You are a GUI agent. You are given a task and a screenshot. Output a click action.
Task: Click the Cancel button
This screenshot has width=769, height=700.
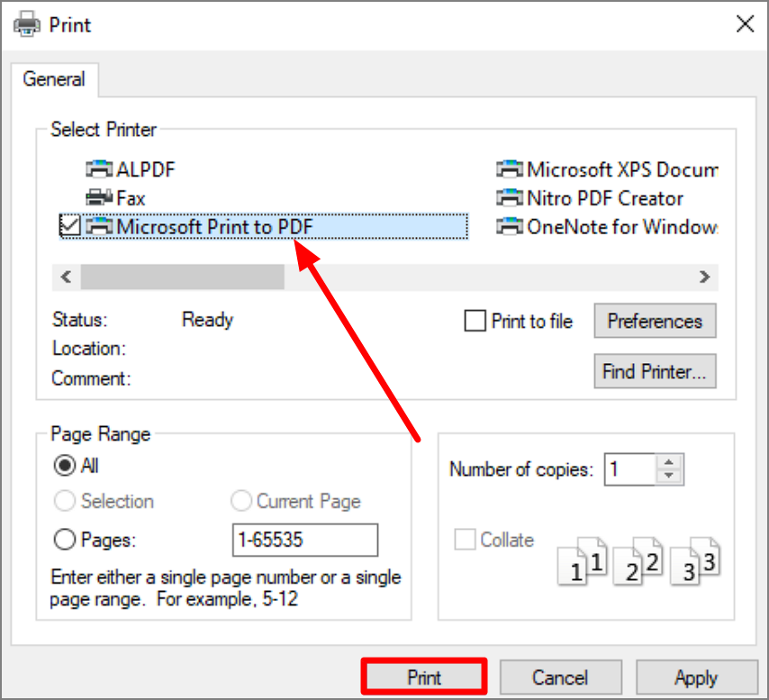(560, 677)
